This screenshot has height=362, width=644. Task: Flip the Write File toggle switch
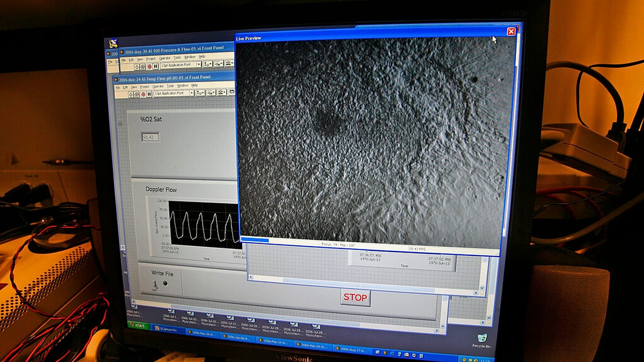coord(155,285)
